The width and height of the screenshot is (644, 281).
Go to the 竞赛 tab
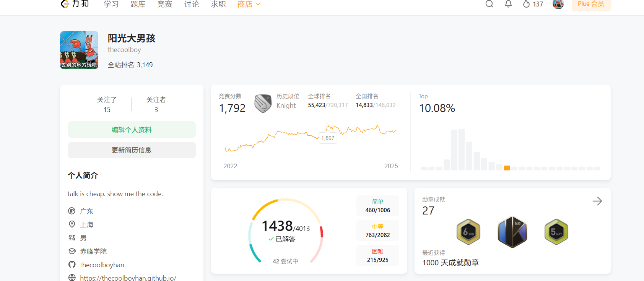[164, 4]
